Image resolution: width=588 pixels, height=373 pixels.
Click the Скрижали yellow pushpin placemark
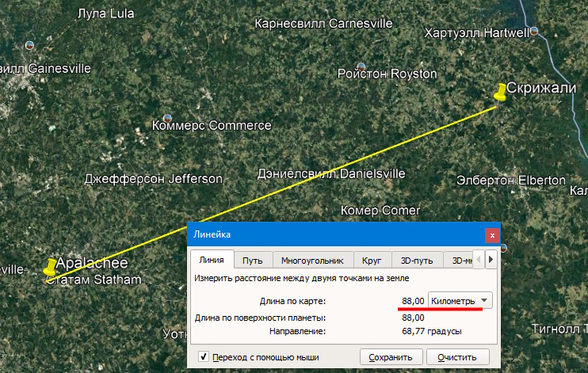pyautogui.click(x=500, y=92)
